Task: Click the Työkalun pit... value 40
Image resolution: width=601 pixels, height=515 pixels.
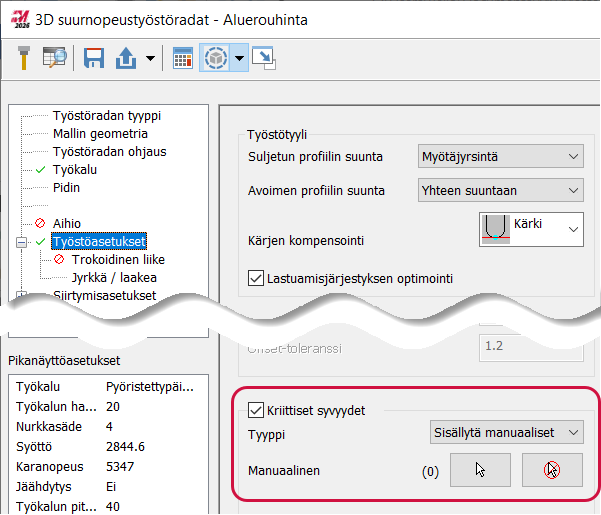Action: tap(113, 506)
